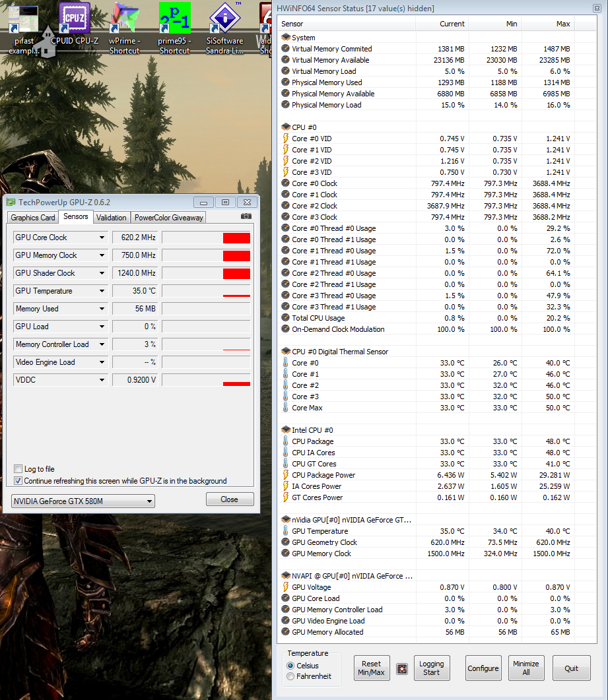Click the fan icon button in HWiNFO64

pyautogui.click(x=402, y=669)
